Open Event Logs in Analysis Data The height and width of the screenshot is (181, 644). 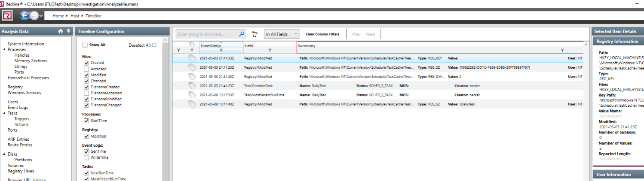(18, 108)
